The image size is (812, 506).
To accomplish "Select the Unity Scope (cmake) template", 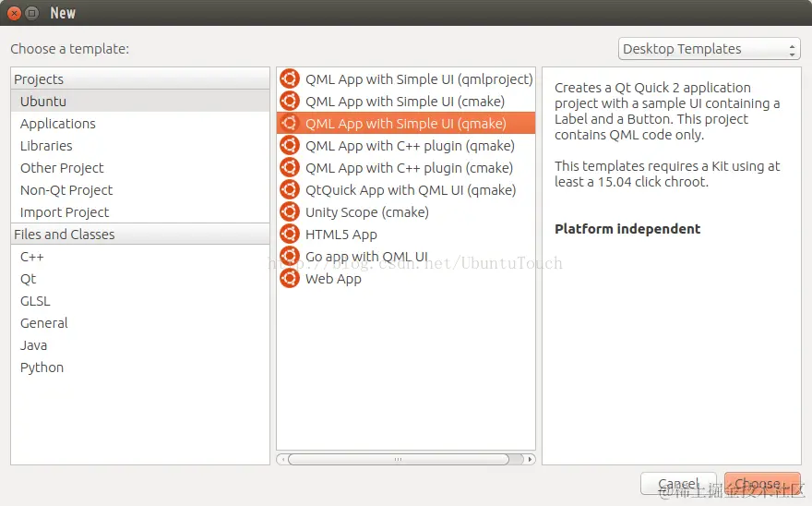I will pyautogui.click(x=406, y=212).
